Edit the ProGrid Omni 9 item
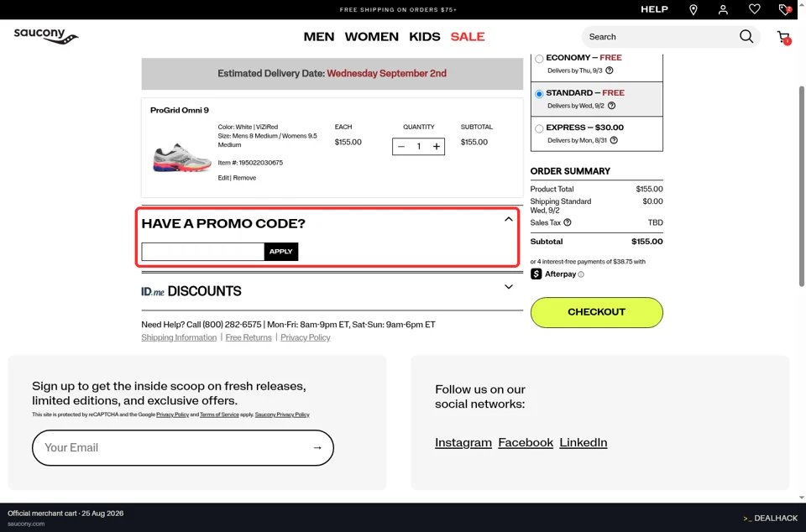 point(223,178)
